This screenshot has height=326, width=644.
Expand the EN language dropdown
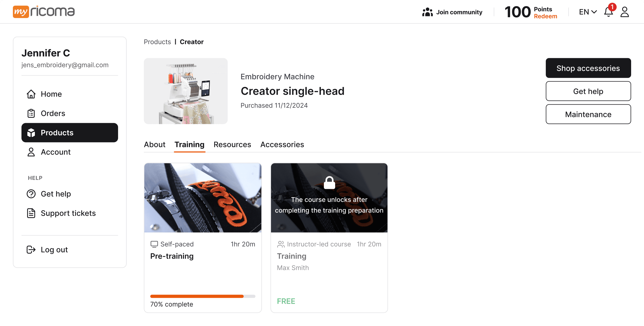click(588, 12)
